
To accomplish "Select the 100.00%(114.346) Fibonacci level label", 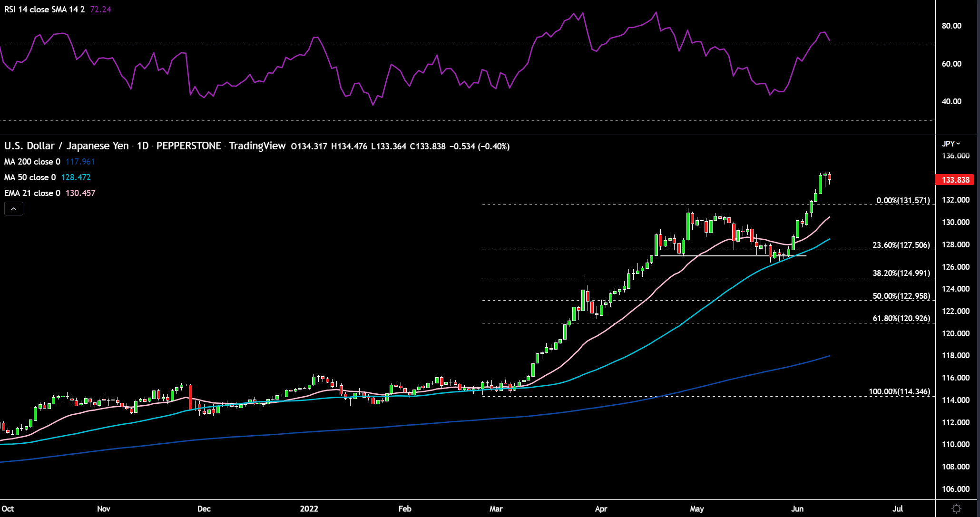I will [899, 392].
